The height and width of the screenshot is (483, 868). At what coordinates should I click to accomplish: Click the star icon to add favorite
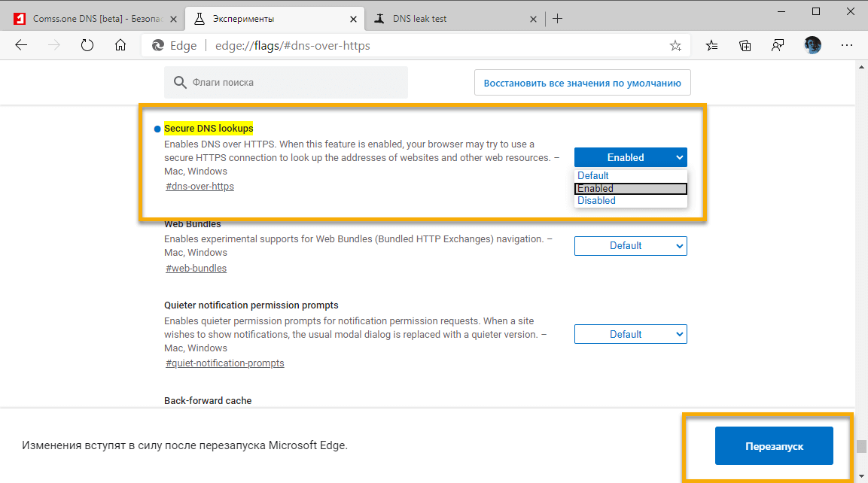[x=675, y=45]
